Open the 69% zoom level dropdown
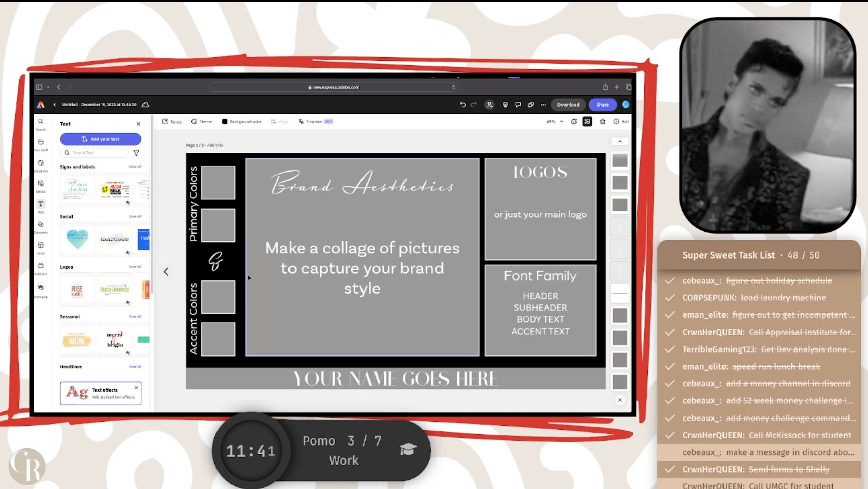The image size is (868, 489). click(555, 122)
